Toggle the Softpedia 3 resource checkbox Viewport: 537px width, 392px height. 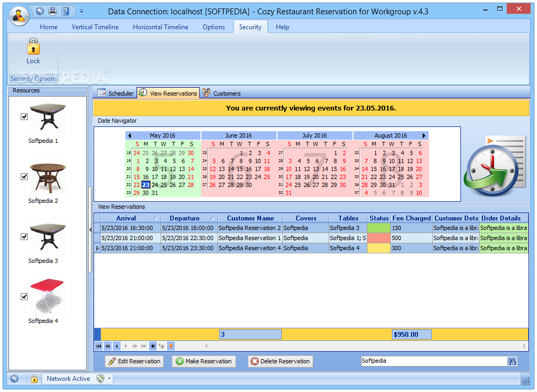(24, 236)
